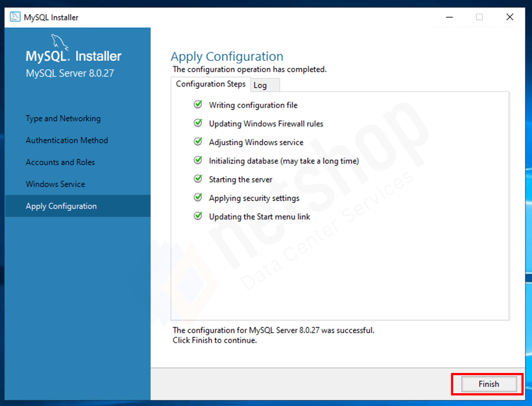Click check mark next to Starting the server
The image size is (532, 406).
pyautogui.click(x=198, y=179)
